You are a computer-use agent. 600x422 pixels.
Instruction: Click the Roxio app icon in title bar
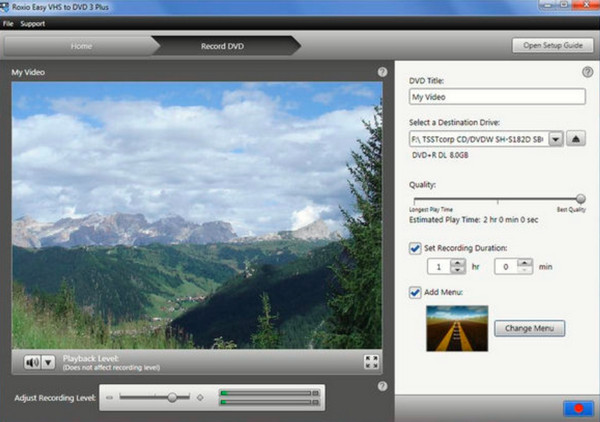[x=5, y=7]
